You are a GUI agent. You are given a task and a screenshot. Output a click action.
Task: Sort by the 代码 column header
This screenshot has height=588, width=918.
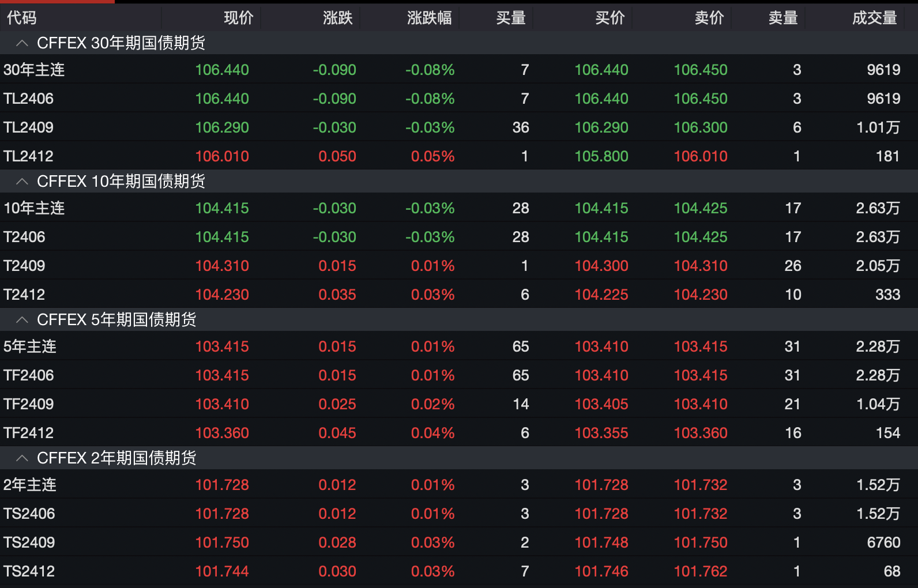(22, 18)
